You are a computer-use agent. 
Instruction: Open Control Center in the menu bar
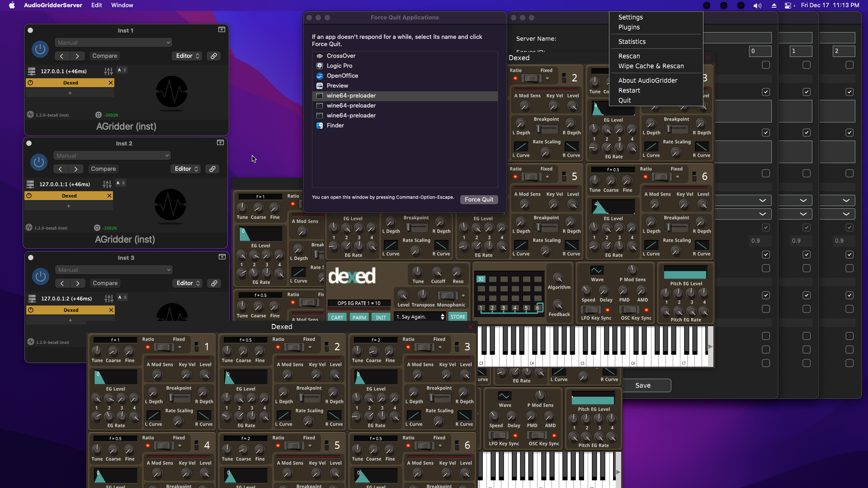click(x=788, y=5)
